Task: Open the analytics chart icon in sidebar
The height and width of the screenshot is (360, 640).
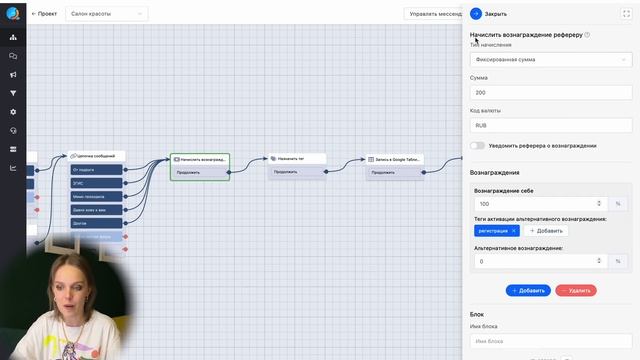Action: [13, 168]
